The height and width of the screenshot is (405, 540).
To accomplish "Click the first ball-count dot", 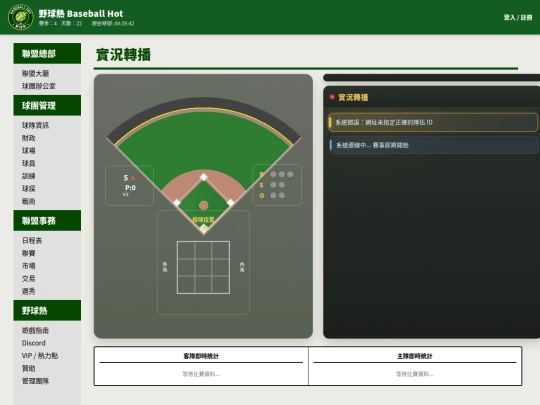I will tap(273, 174).
